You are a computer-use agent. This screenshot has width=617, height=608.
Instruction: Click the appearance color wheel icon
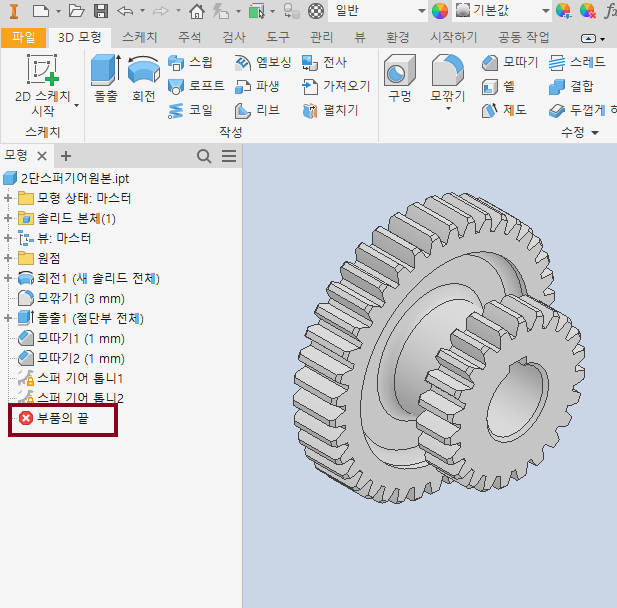[x=440, y=11]
